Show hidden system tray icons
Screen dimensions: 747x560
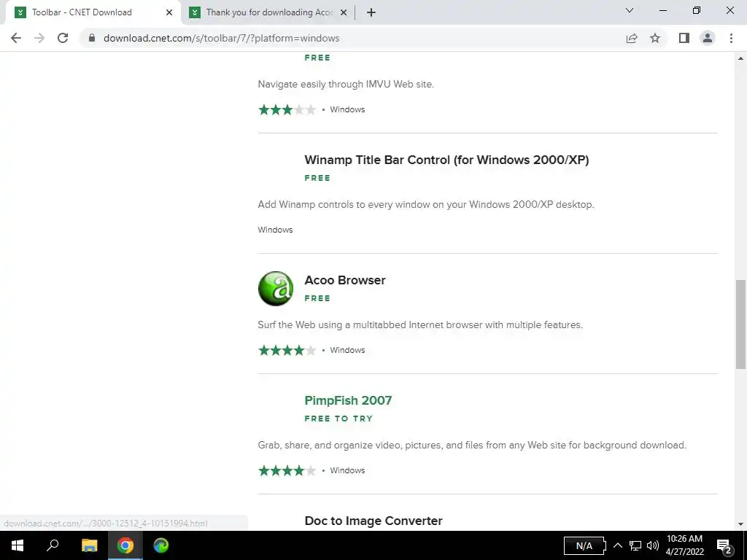[617, 545]
